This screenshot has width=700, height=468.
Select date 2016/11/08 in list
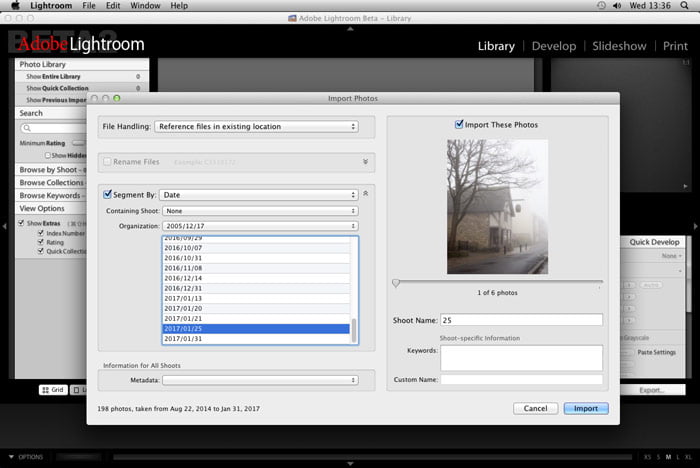point(256,268)
